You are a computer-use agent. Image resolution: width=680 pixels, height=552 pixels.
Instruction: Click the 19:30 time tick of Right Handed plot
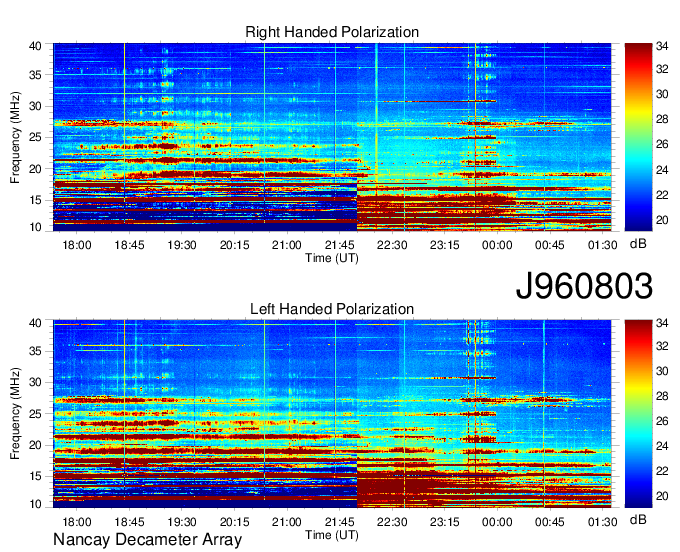tap(182, 245)
